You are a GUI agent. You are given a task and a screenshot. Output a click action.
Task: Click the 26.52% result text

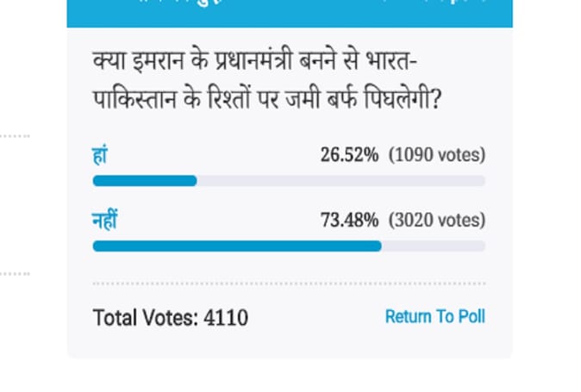(349, 155)
